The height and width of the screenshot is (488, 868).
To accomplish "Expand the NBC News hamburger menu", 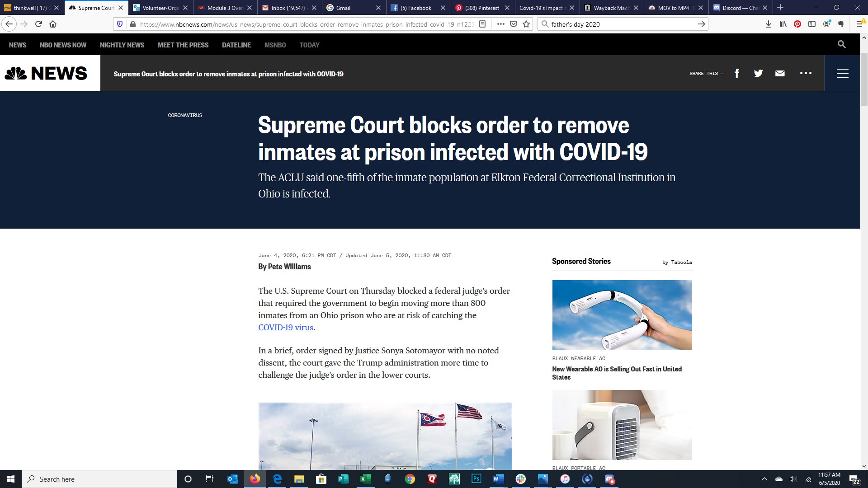I will point(842,73).
